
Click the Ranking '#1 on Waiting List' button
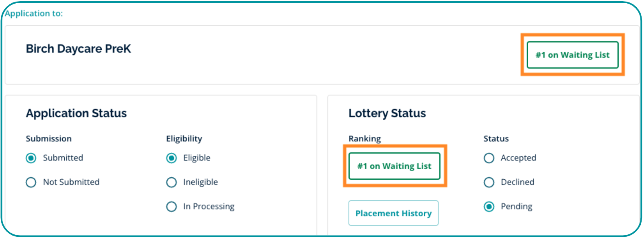[x=394, y=166]
